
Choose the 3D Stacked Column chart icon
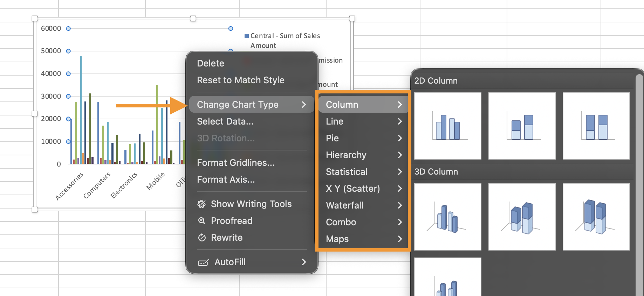click(x=522, y=217)
